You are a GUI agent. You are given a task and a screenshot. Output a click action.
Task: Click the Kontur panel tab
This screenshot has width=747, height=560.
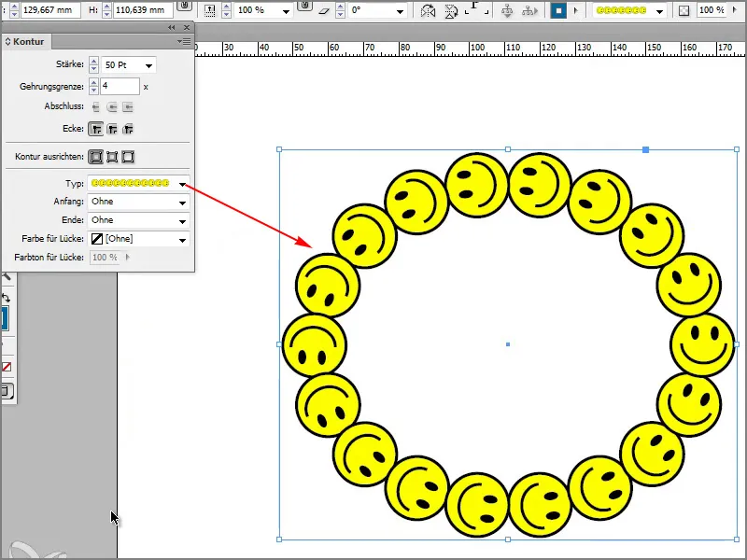coord(28,41)
